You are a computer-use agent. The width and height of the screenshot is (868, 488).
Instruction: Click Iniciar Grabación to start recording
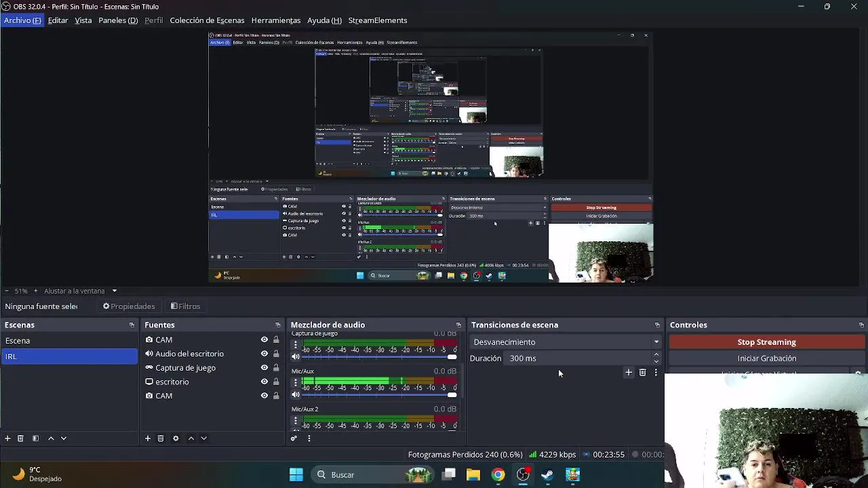point(766,359)
